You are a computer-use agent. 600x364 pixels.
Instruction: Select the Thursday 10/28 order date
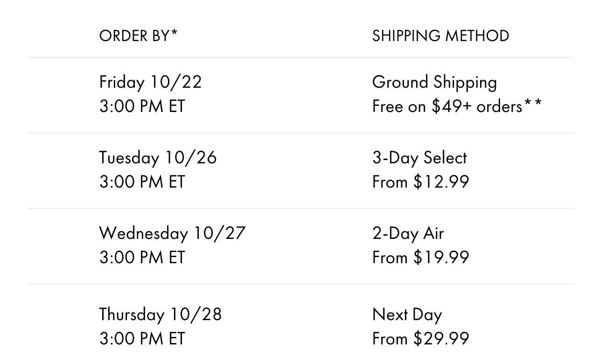point(160,315)
